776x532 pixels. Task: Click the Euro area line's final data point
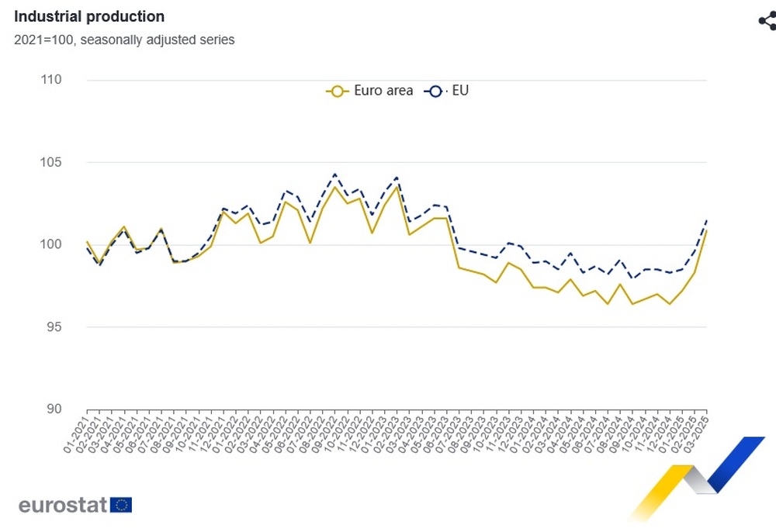(706, 230)
